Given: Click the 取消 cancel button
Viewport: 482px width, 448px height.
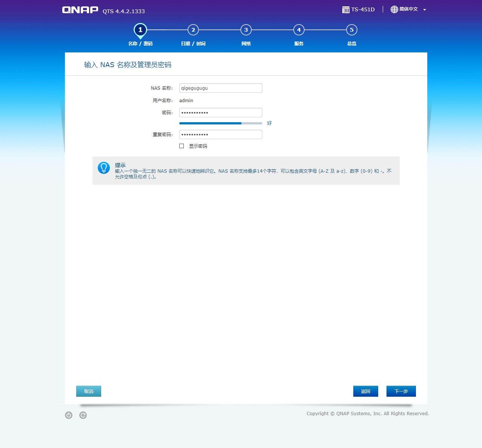Looking at the screenshot, I should [x=89, y=391].
